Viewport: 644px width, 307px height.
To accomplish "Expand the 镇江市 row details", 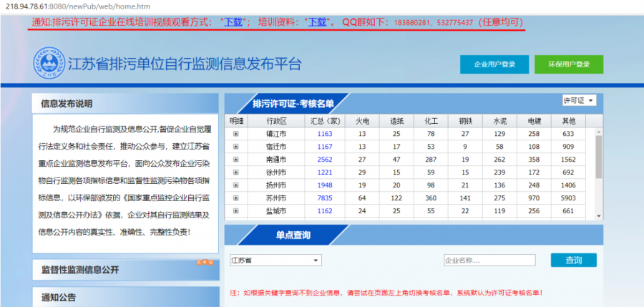I will pyautogui.click(x=235, y=134).
